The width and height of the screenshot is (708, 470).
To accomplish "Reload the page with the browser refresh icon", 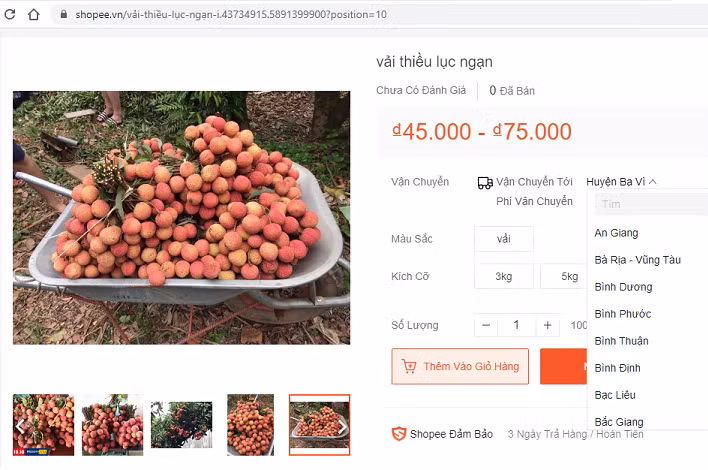I will pyautogui.click(x=9, y=14).
